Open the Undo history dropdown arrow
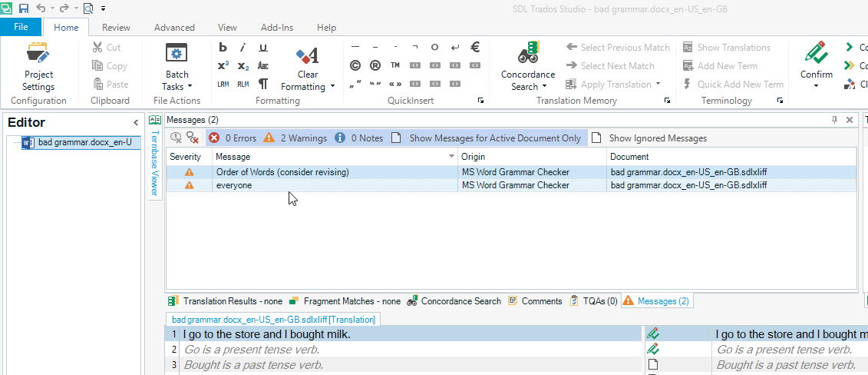 pos(52,8)
